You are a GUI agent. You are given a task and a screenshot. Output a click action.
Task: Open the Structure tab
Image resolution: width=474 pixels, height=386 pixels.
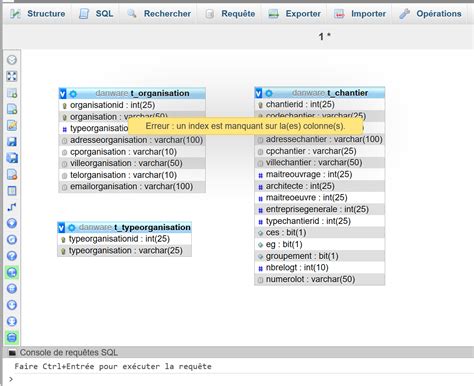click(x=38, y=14)
